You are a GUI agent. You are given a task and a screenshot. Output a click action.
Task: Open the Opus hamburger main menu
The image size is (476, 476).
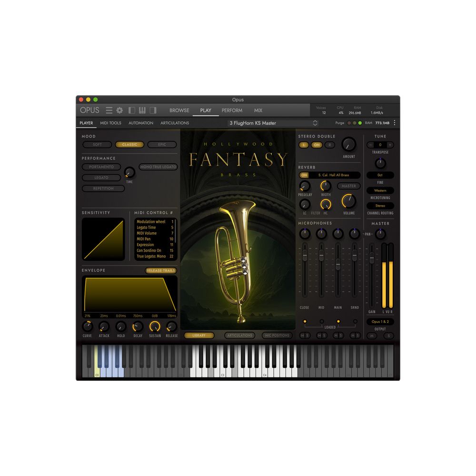(109, 110)
